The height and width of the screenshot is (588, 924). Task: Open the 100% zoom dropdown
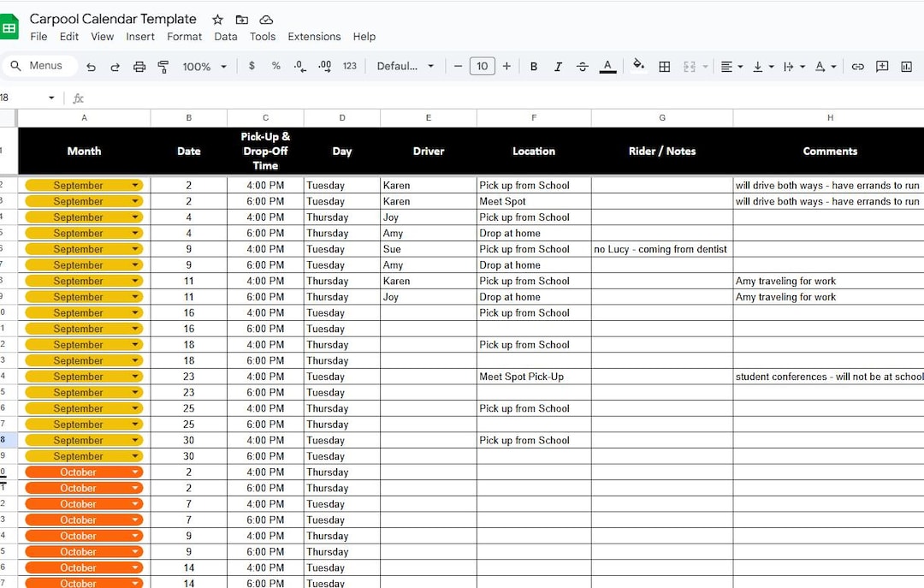click(204, 67)
